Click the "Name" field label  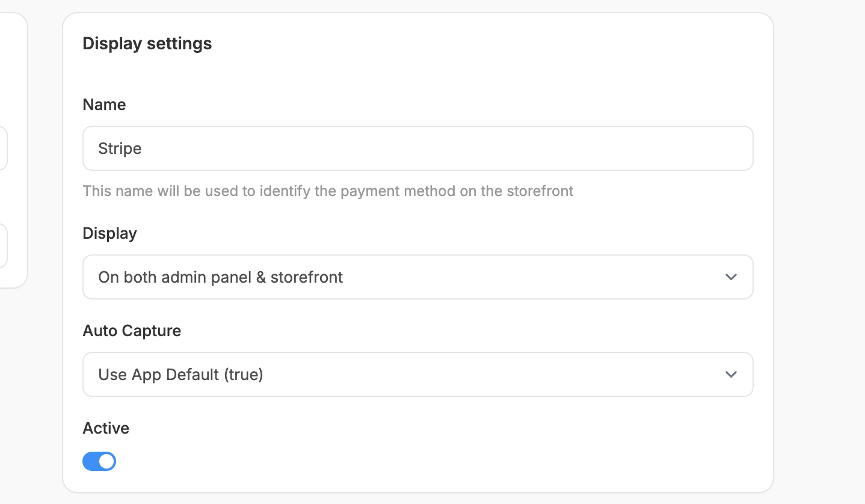[x=104, y=105]
